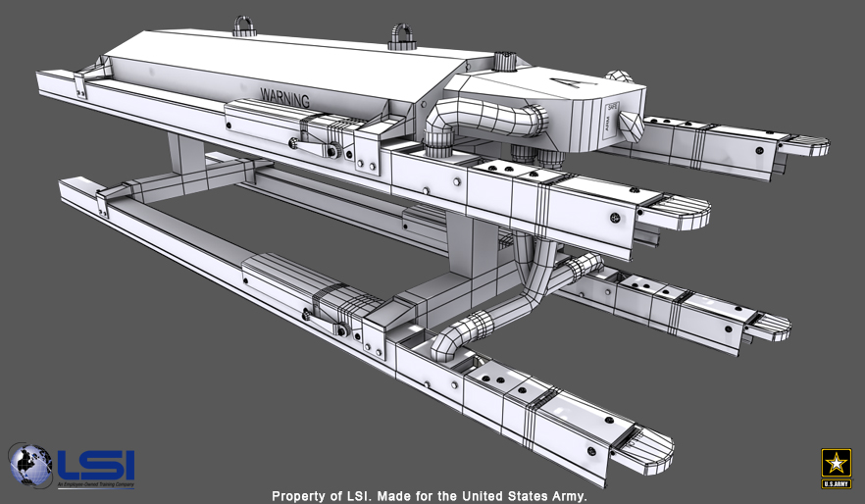Click the WARNING label on the housing
Viewport: 865px width, 504px height.
click(284, 99)
